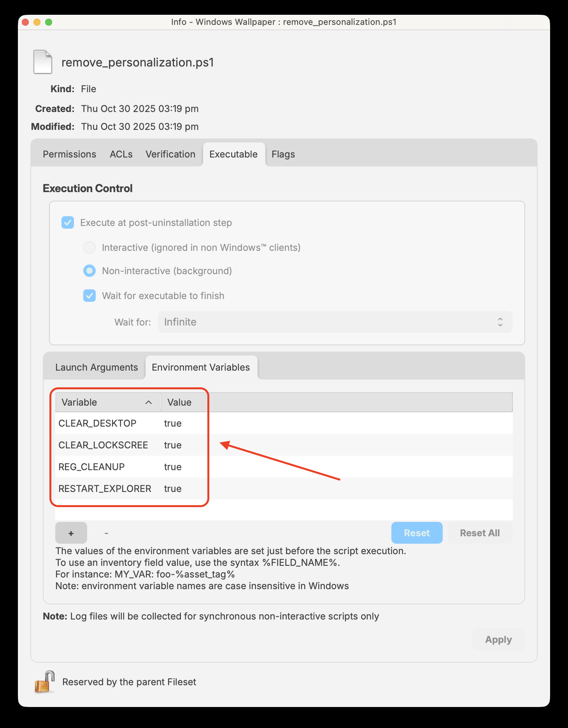Open the Wait for Infinite dropdown
Viewport: 568px width, 728px height.
335,322
